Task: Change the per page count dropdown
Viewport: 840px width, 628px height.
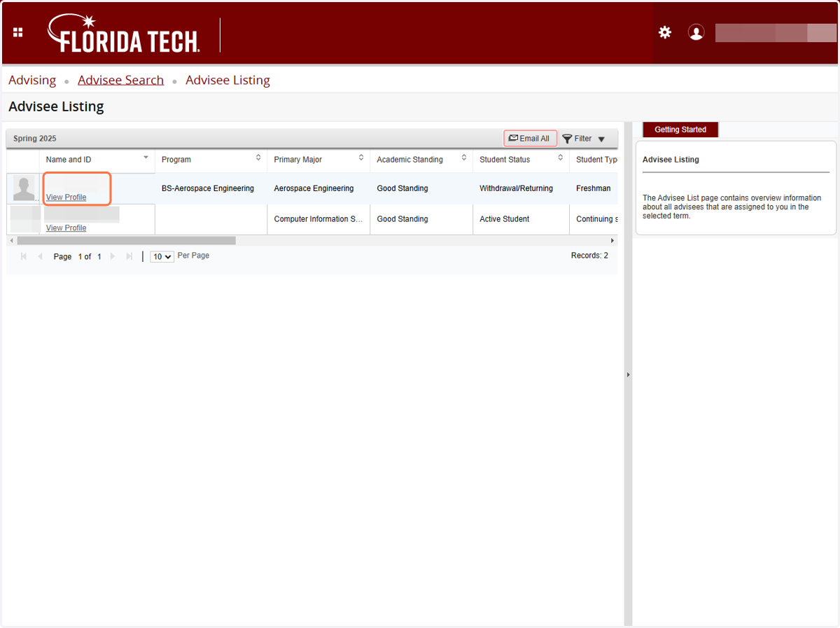Action: tap(162, 257)
